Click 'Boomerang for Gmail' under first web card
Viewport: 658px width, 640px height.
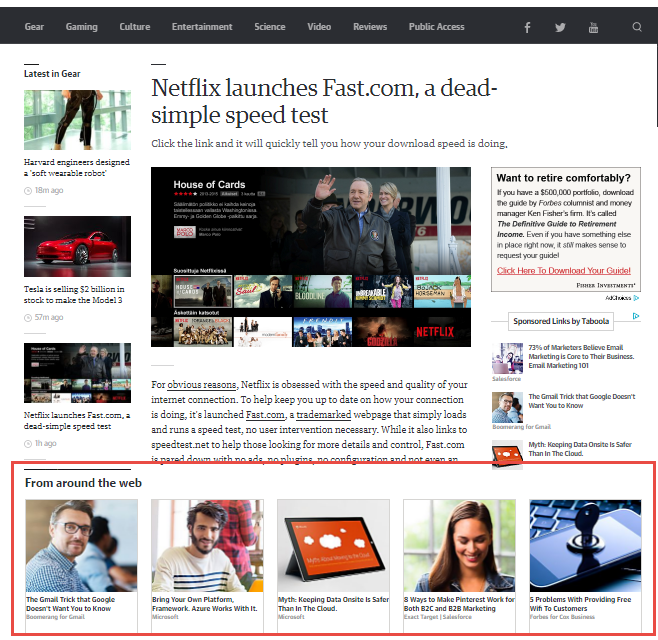pos(55,617)
